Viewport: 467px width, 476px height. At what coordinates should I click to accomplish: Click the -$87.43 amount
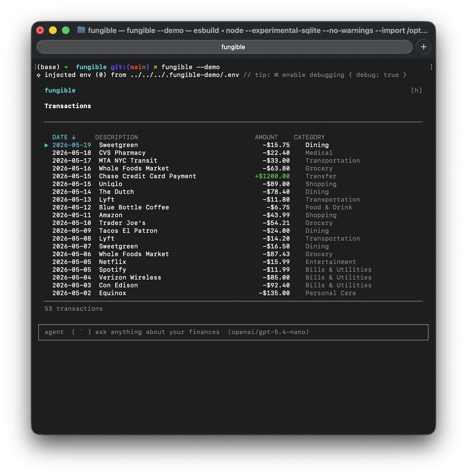coord(276,254)
